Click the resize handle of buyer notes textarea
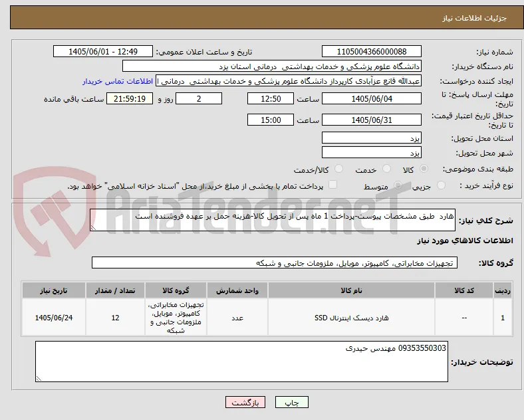 39,379
